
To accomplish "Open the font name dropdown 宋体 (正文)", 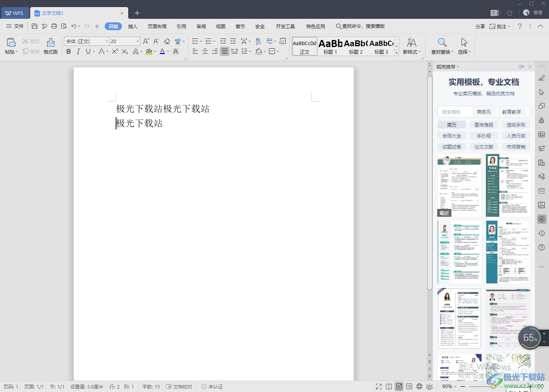I will pos(107,41).
